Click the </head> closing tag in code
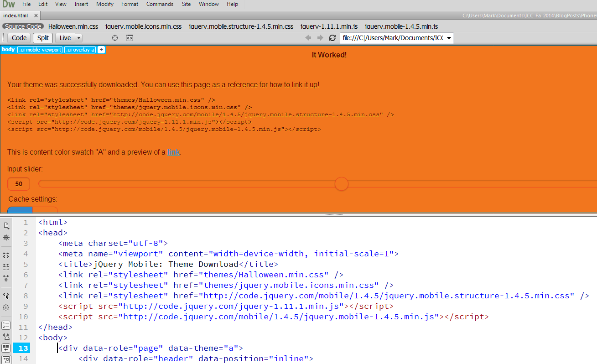Screen dimensions: 597x364 (x=55, y=327)
